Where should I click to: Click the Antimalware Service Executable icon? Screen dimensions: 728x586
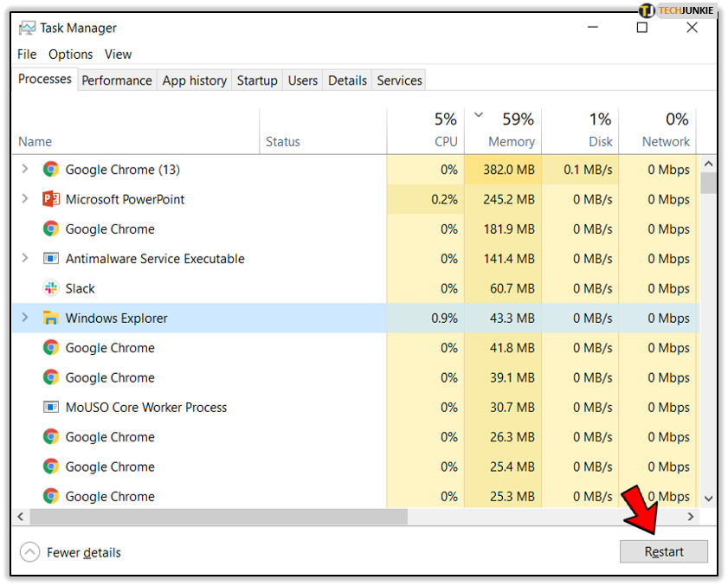pos(51,259)
